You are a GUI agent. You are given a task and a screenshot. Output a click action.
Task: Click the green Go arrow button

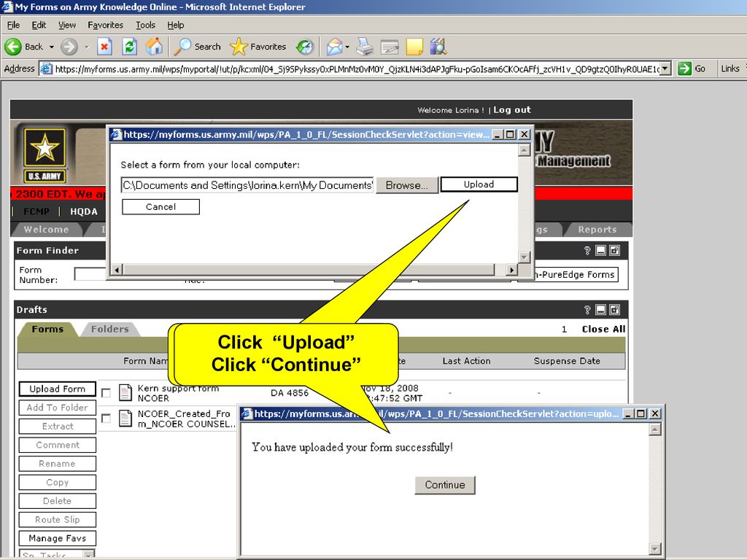684,69
